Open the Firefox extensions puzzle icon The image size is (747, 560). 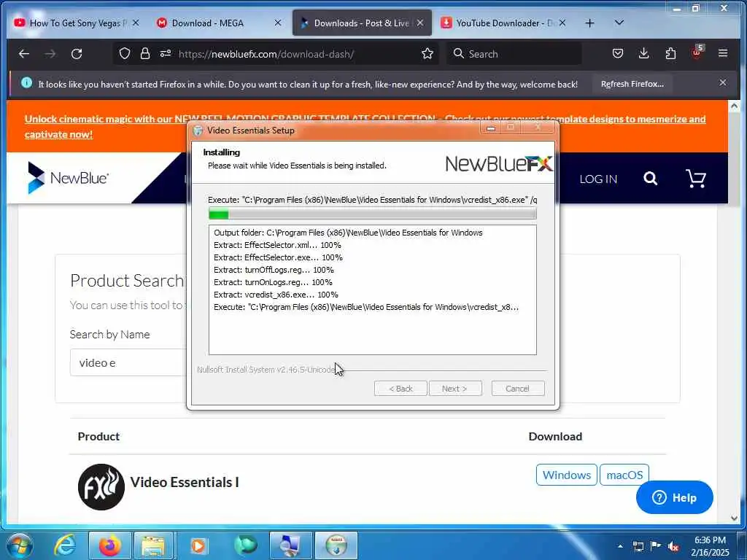pyautogui.click(x=670, y=53)
